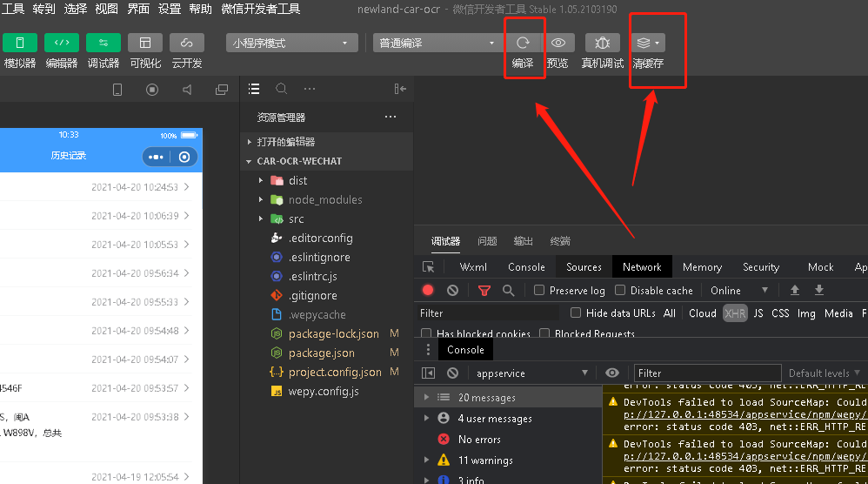Toggle the network filter funnel icon
Screen dimensions: 868x484
click(x=484, y=290)
